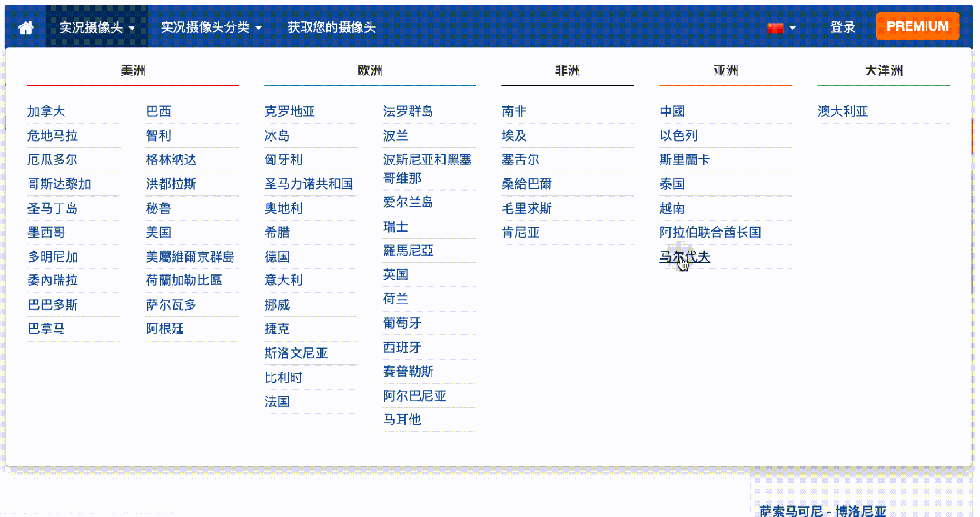Select 洪都拉斯 country link
This screenshot has width=980, height=517.
click(172, 184)
